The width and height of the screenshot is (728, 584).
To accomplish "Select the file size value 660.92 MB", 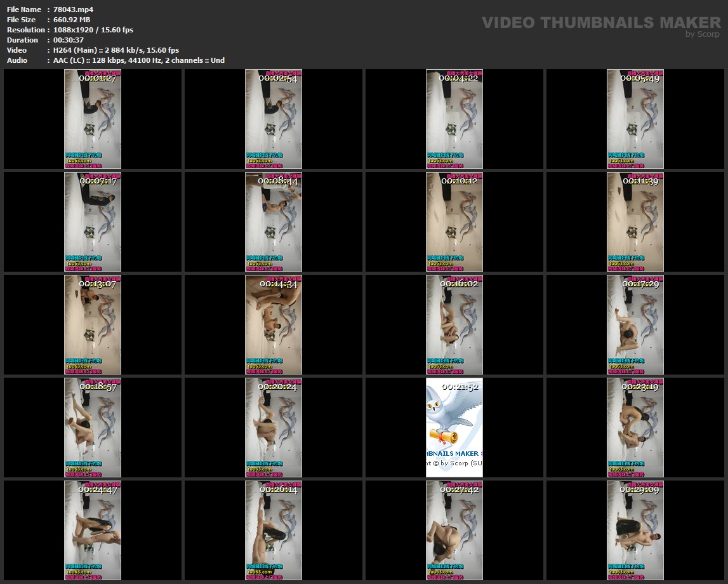I will click(72, 20).
